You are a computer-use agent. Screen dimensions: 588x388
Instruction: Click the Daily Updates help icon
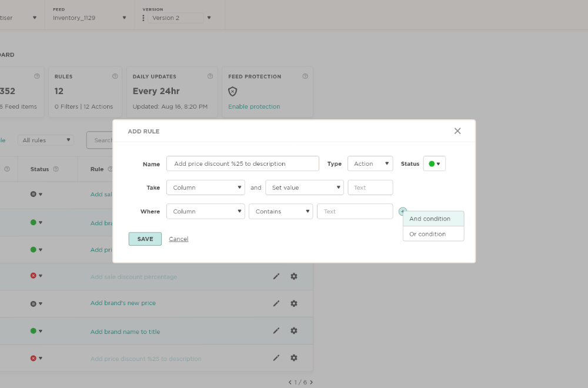pos(210,76)
